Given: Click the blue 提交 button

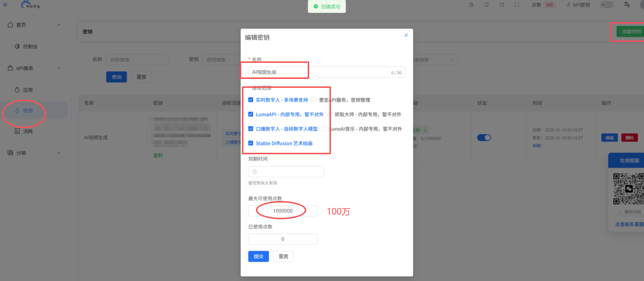Looking at the screenshot, I should coord(258,256).
